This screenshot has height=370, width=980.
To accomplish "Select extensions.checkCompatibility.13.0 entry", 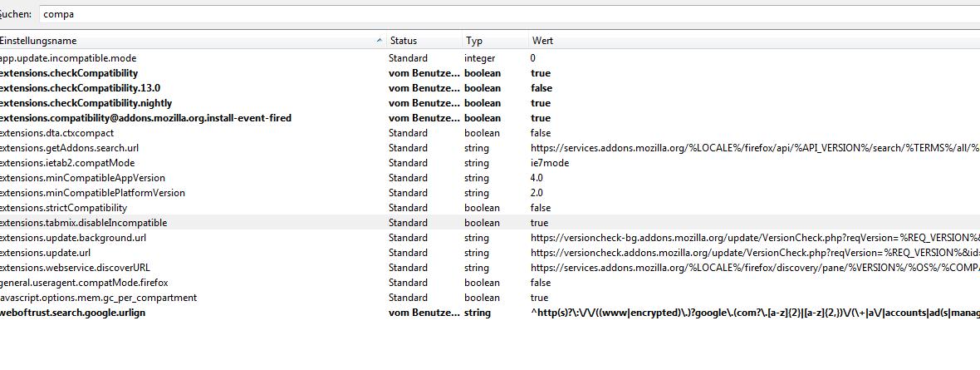I will point(80,88).
